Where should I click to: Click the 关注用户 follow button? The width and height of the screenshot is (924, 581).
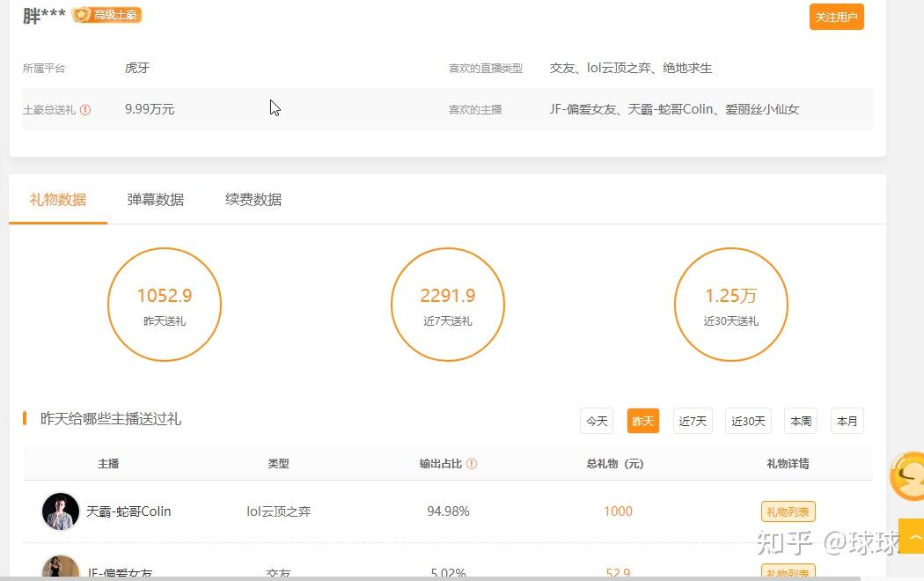836,17
